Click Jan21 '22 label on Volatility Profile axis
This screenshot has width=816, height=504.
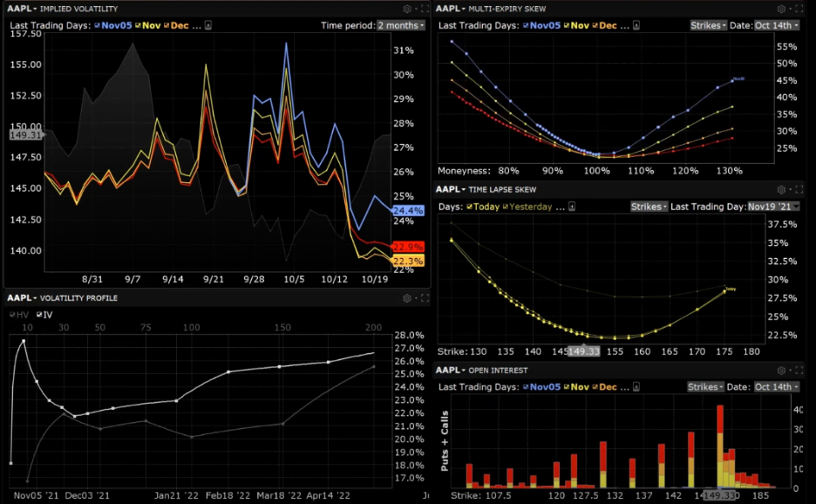click(x=176, y=495)
